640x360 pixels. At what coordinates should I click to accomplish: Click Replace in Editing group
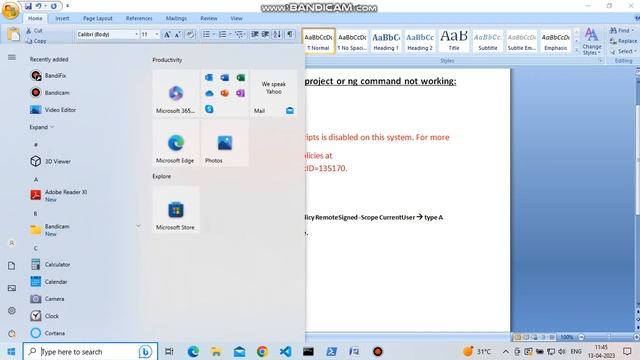623,41
